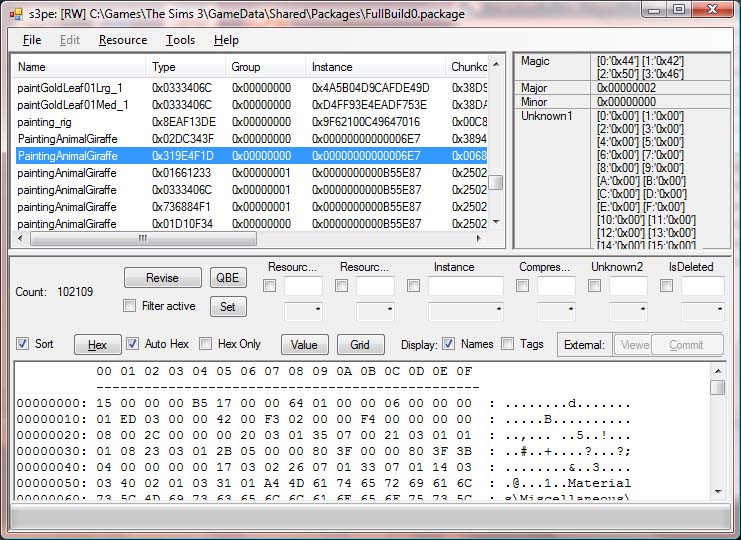
Task: Select paintingAnimalGiraffe row with type 0x01D10F34
Action: coord(251,224)
